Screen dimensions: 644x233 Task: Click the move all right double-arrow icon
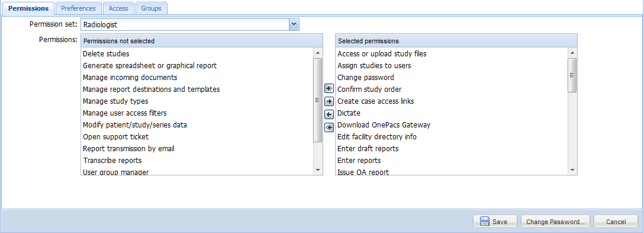click(x=329, y=88)
